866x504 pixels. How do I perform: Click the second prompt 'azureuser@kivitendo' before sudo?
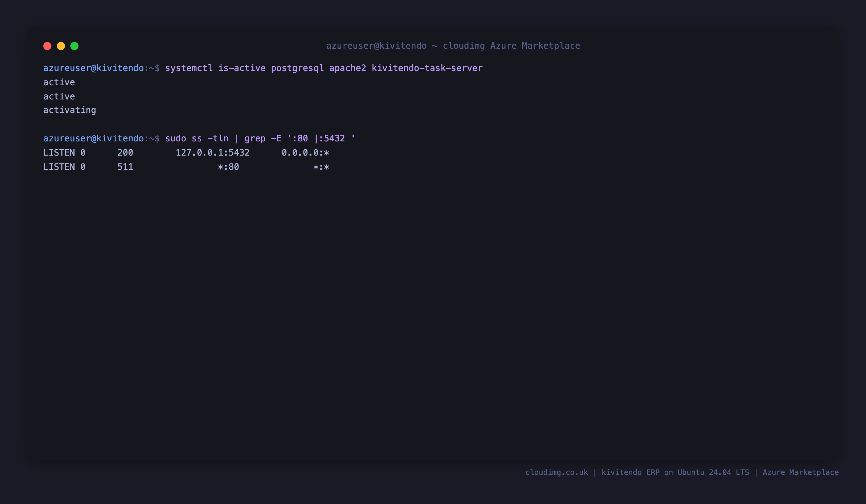93,138
